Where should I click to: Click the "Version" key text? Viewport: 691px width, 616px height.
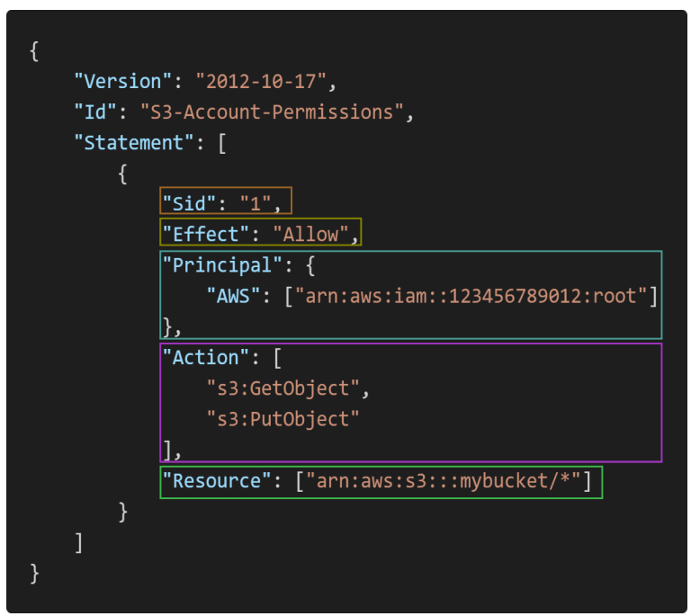(x=123, y=82)
